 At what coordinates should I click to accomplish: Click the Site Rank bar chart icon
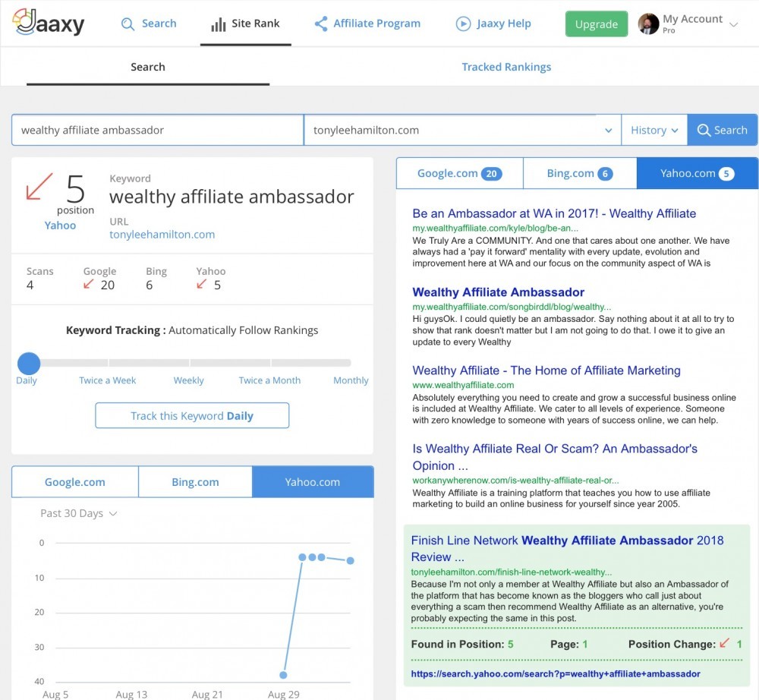219,24
